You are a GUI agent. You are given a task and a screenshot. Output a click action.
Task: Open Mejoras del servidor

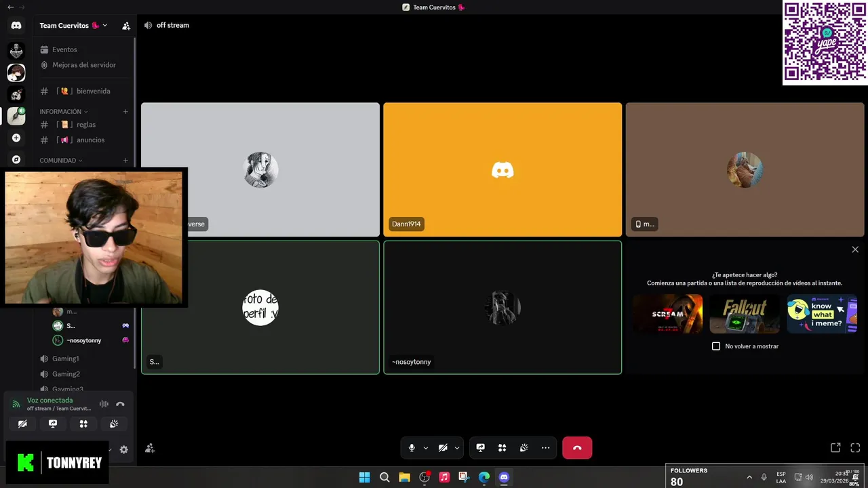tap(84, 65)
